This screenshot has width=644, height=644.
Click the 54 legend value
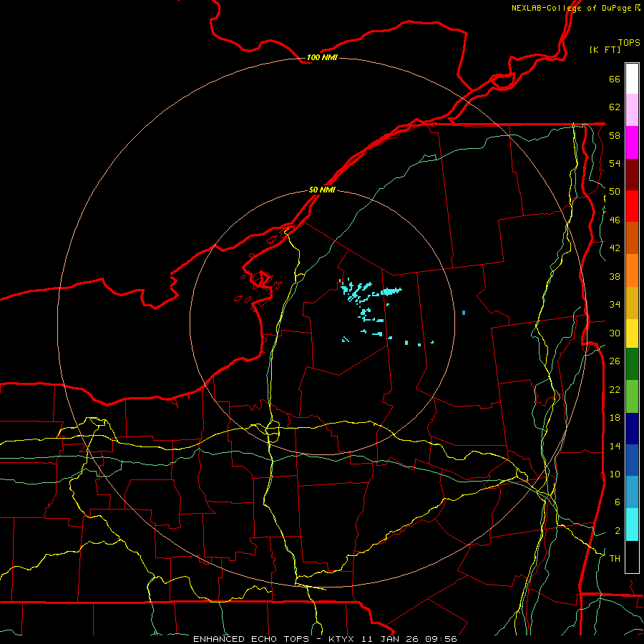click(615, 163)
